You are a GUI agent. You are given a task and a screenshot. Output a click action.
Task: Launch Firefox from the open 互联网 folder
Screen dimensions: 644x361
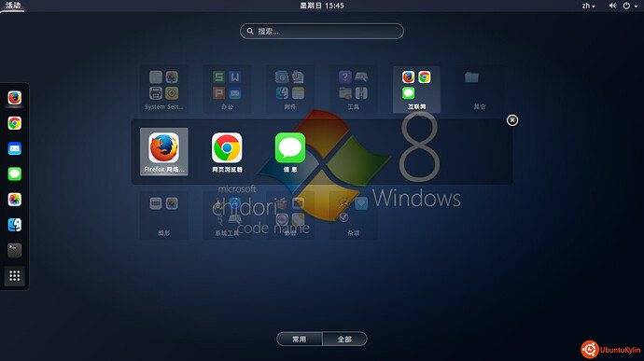coord(164,151)
